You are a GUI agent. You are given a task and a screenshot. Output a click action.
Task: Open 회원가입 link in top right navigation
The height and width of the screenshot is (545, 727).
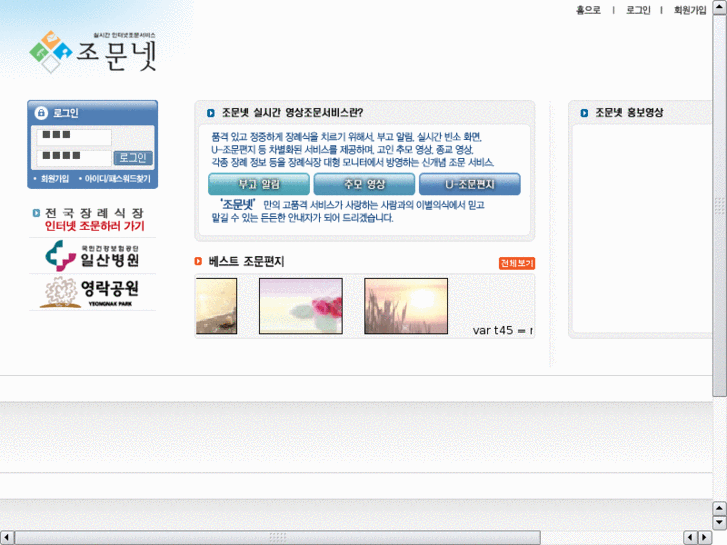click(690, 10)
